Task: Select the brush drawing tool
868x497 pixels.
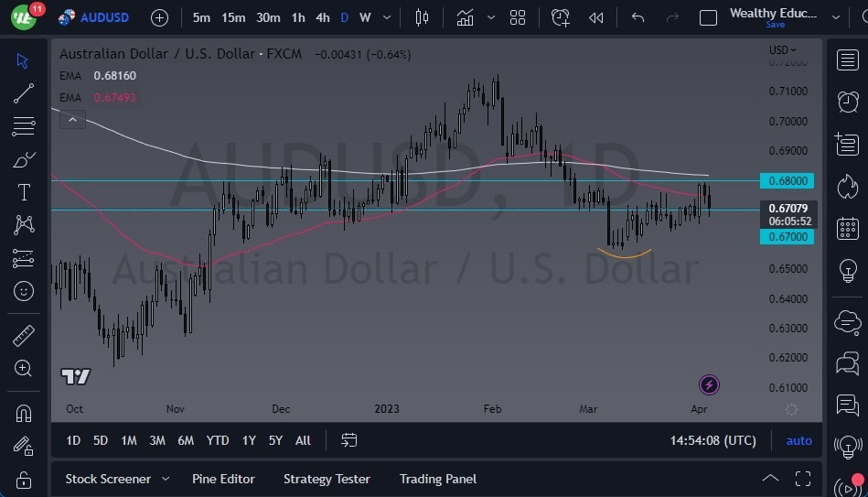Action: (23, 159)
